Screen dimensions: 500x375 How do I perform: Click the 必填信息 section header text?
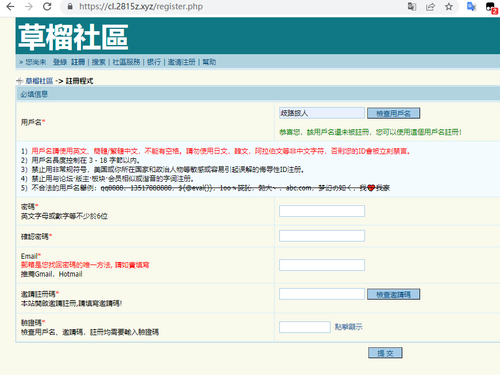pyautogui.click(x=34, y=95)
